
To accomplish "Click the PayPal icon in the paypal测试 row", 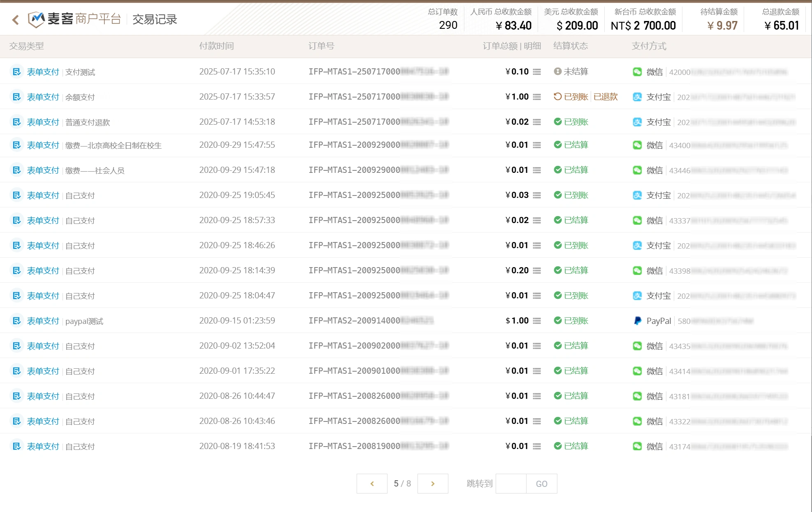I will 637,321.
